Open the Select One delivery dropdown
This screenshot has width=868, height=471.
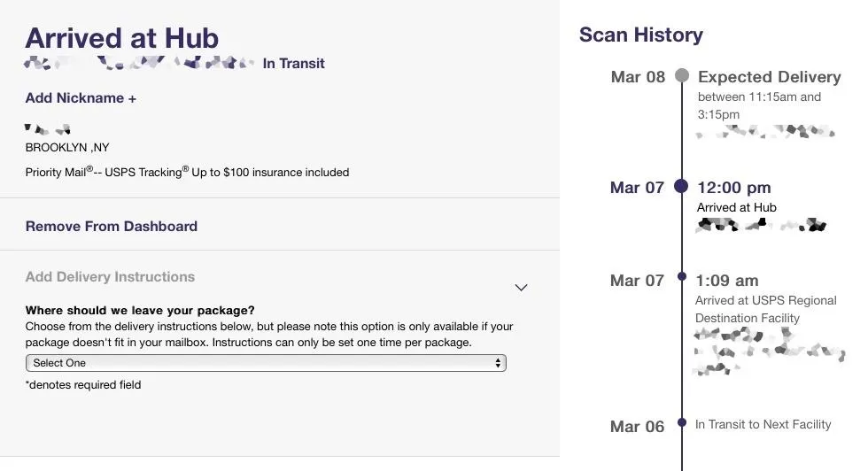click(x=266, y=363)
